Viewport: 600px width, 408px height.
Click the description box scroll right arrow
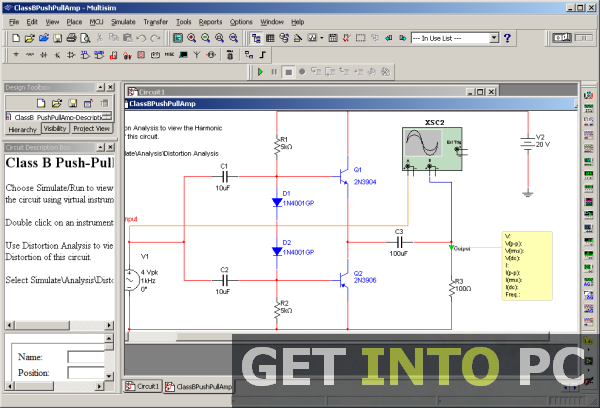(x=109, y=325)
